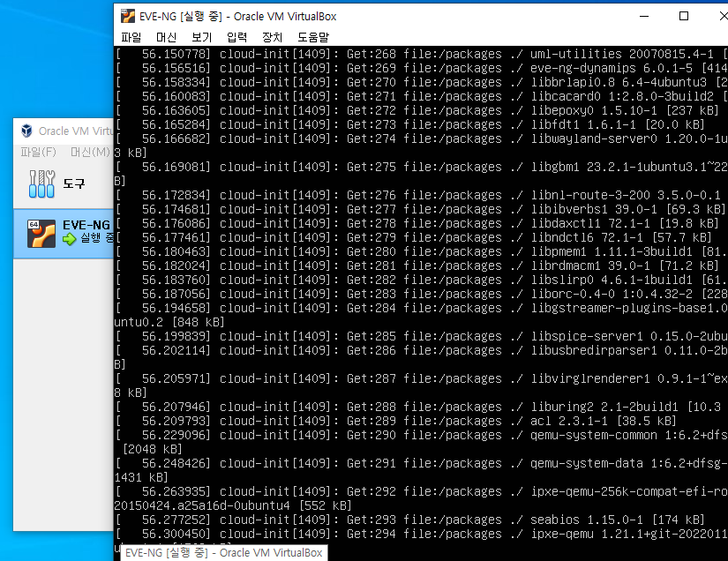Click console line Get:280 libpmem1
The image size is (728, 561).
(x=421, y=251)
